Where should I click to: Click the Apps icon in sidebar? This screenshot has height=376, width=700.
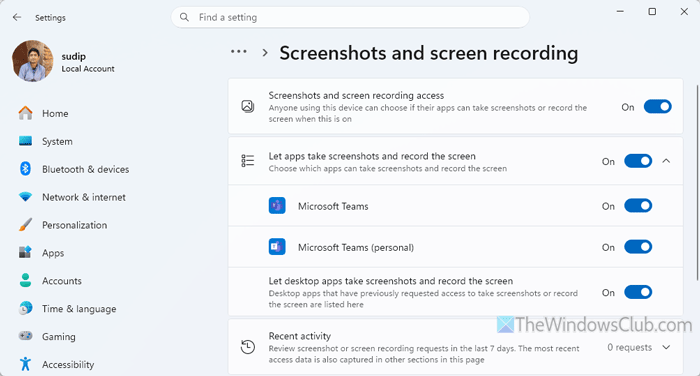[25, 252]
